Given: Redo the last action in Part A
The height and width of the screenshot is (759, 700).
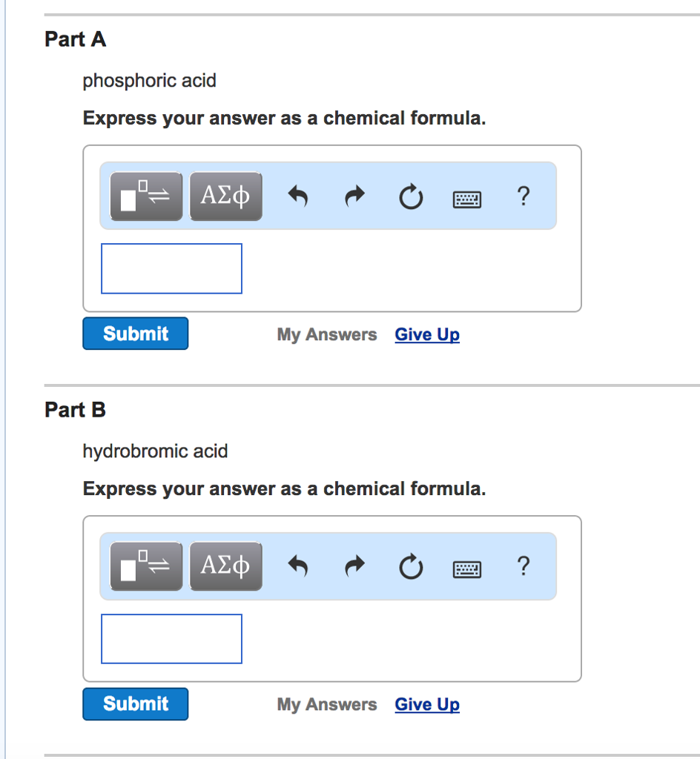Looking at the screenshot, I should click(x=354, y=196).
